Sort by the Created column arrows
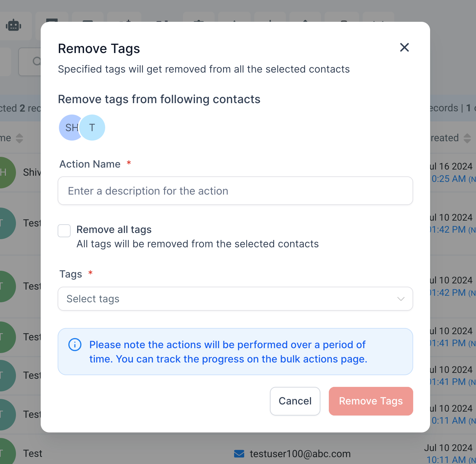Viewport: 476px width, 464px height. pos(467,138)
